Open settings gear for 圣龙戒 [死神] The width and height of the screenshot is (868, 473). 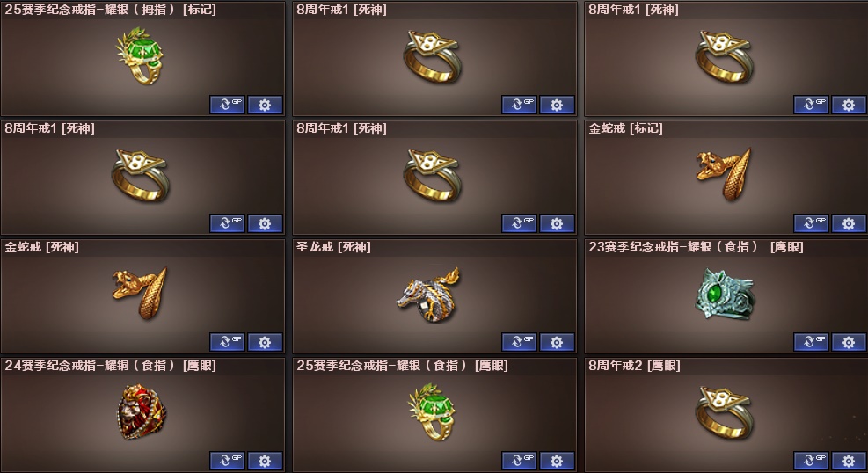coord(557,342)
